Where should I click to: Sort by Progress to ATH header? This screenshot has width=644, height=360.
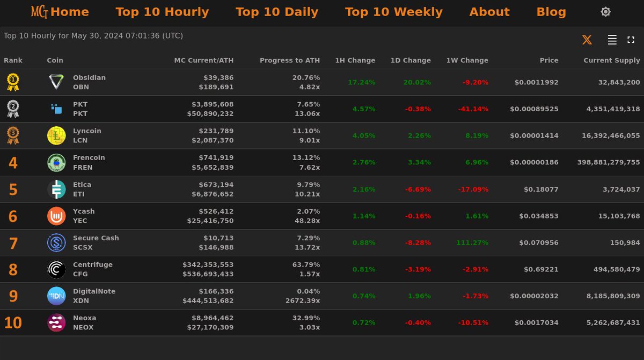290,60
